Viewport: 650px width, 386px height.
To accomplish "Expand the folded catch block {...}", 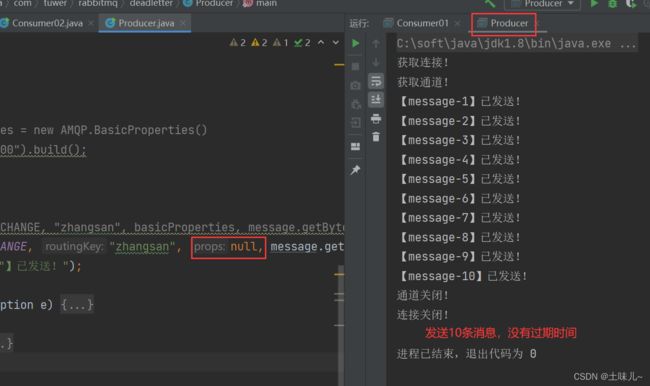I will pyautogui.click(x=77, y=305).
